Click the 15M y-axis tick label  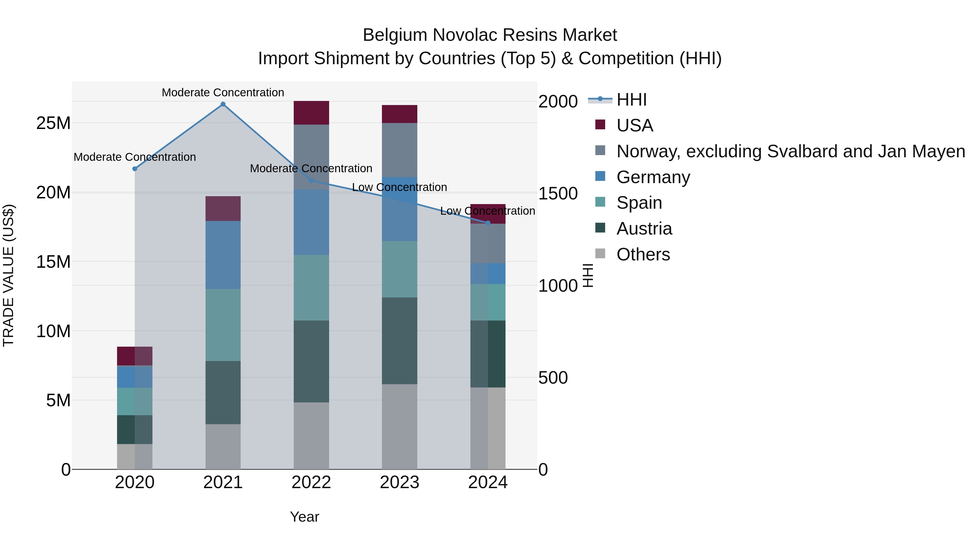[53, 262]
